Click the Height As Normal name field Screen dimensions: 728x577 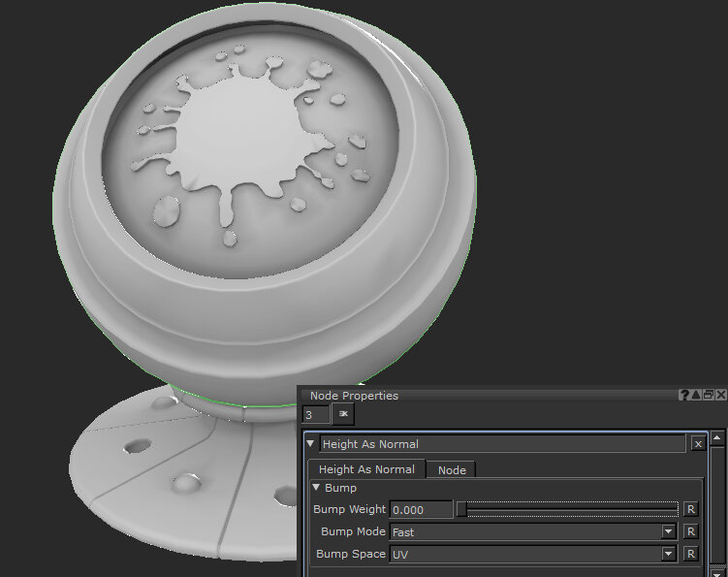tap(502, 444)
